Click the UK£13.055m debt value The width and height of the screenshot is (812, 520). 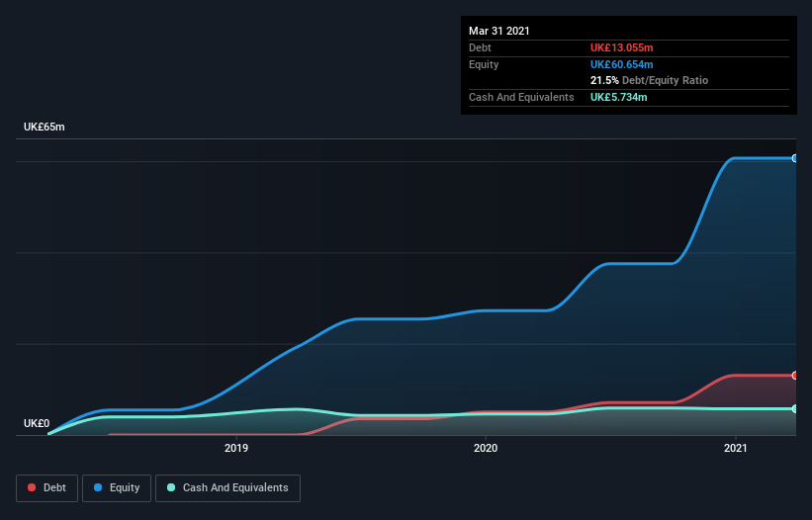point(621,47)
